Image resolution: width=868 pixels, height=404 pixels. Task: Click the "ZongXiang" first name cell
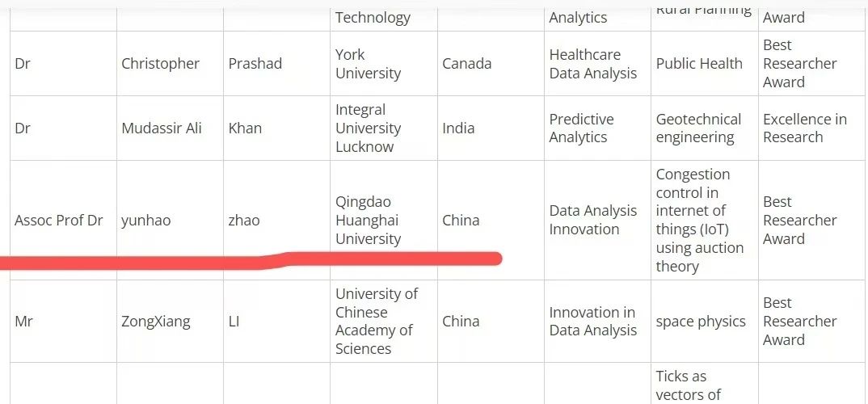pyautogui.click(x=156, y=322)
